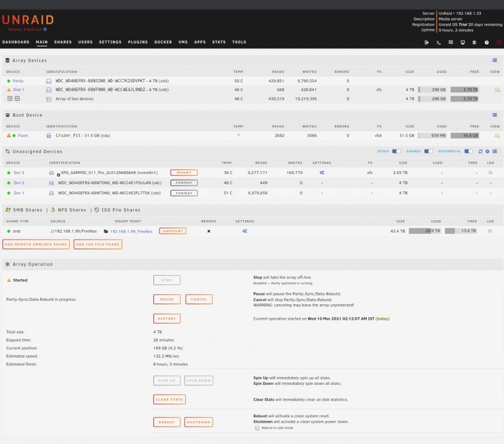The image size is (504, 444).
Task: Open the Tools tab
Action: pyautogui.click(x=239, y=42)
